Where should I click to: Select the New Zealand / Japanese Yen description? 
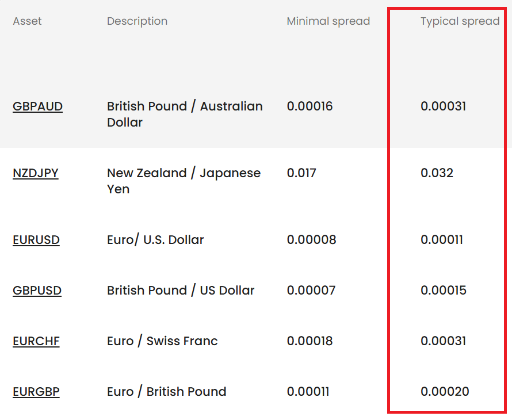click(183, 181)
